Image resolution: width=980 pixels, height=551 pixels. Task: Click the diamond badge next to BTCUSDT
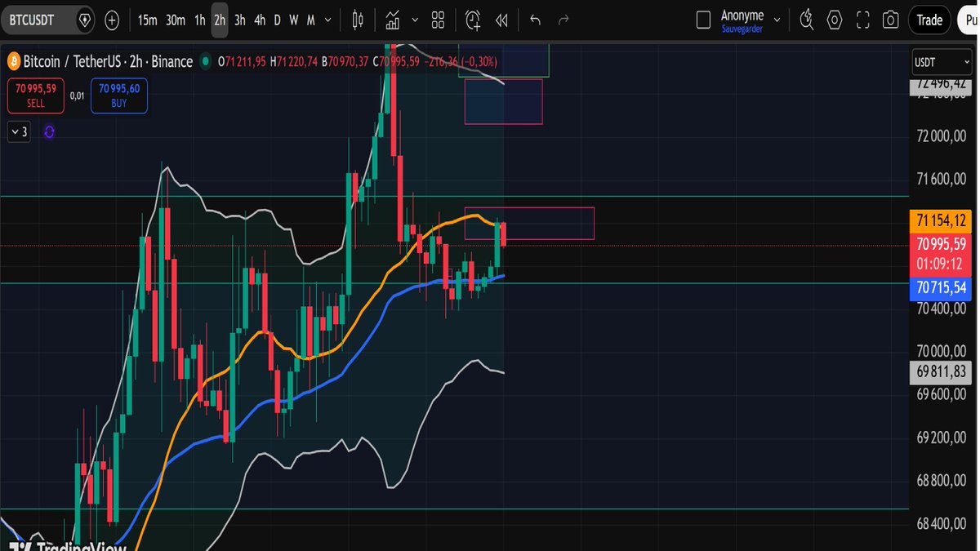tap(85, 20)
